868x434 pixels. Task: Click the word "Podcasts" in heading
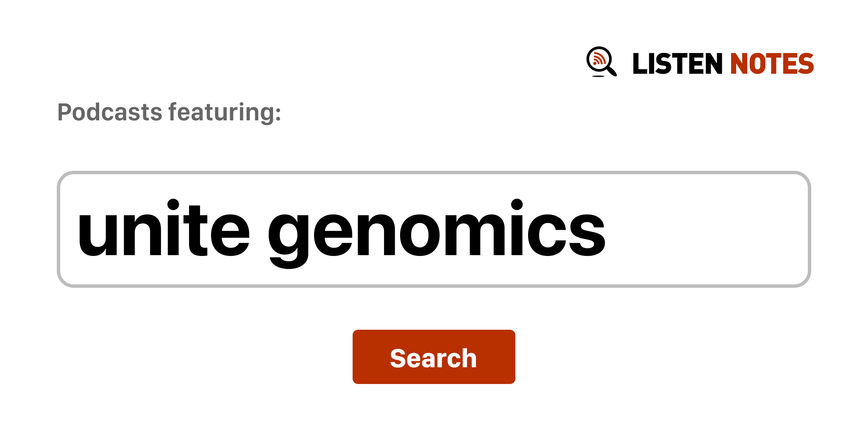[x=110, y=112]
